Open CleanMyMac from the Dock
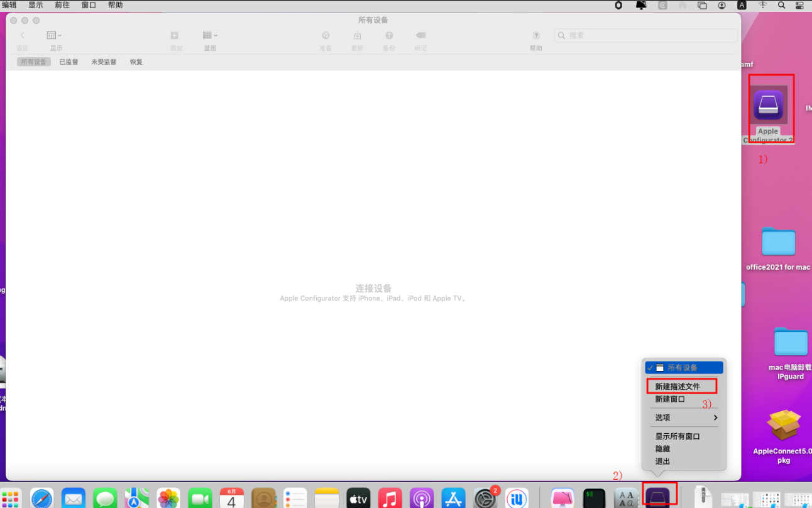 coord(562,499)
